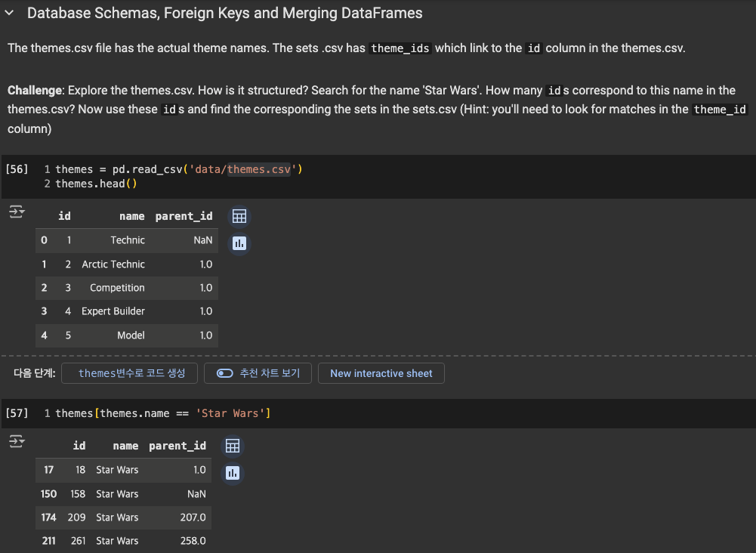756x553 pixels.
Task: Click the themes변수로 코드 생성 button
Action: tap(130, 373)
